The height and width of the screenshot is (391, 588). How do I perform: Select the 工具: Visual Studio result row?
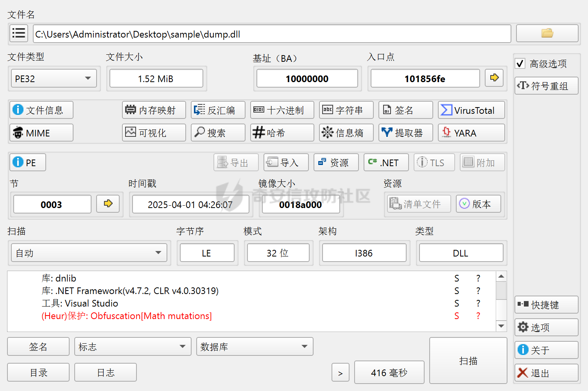252,303
